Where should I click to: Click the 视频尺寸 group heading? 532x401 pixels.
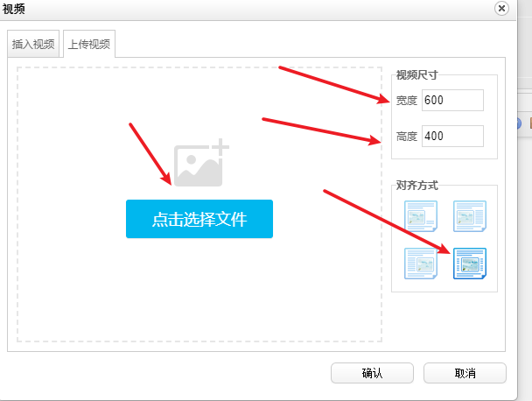[x=416, y=74]
